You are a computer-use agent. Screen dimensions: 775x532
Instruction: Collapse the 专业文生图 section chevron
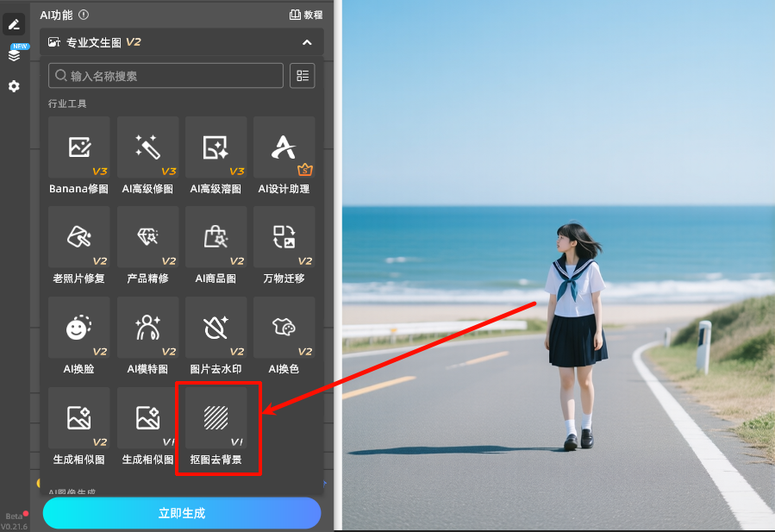(307, 42)
